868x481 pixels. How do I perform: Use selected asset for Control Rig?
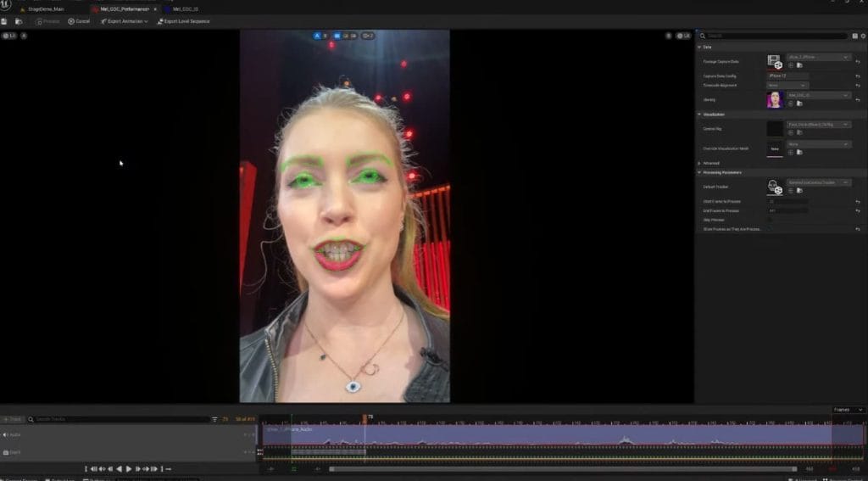[x=791, y=131]
